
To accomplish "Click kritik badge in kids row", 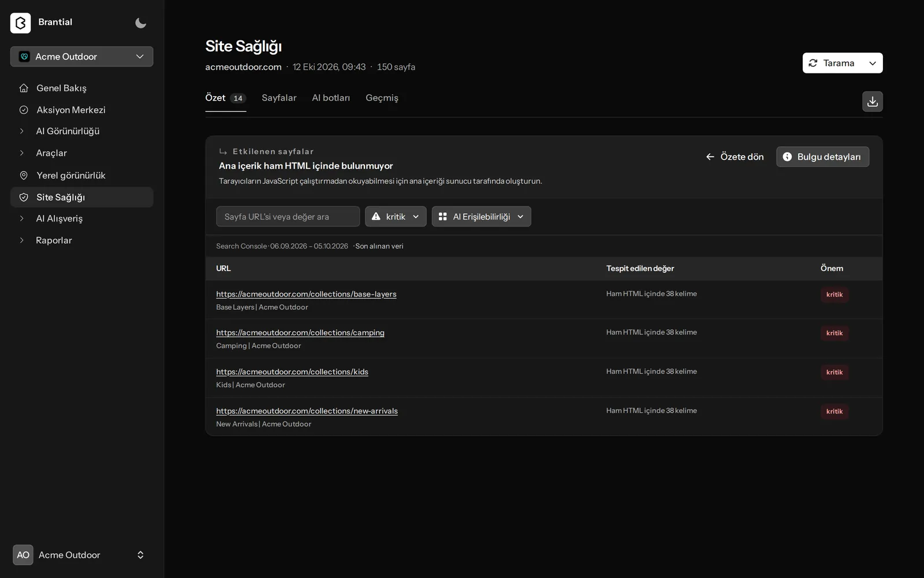I will (834, 373).
